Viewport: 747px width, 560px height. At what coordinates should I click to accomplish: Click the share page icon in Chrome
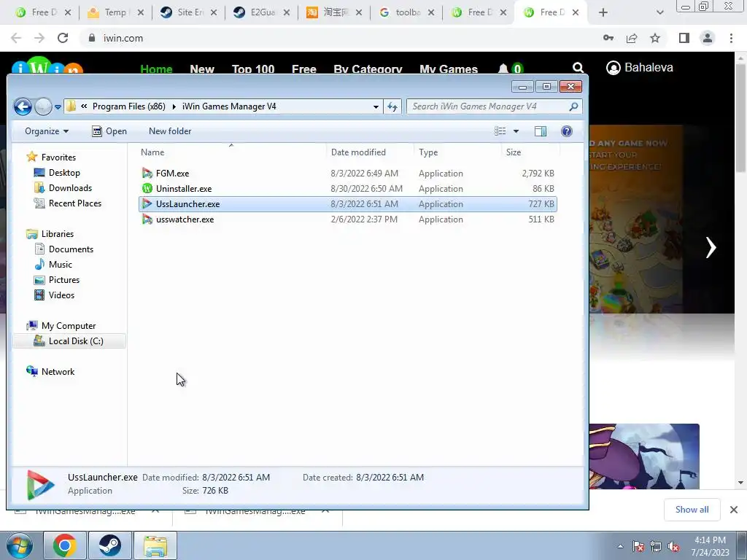click(x=632, y=38)
